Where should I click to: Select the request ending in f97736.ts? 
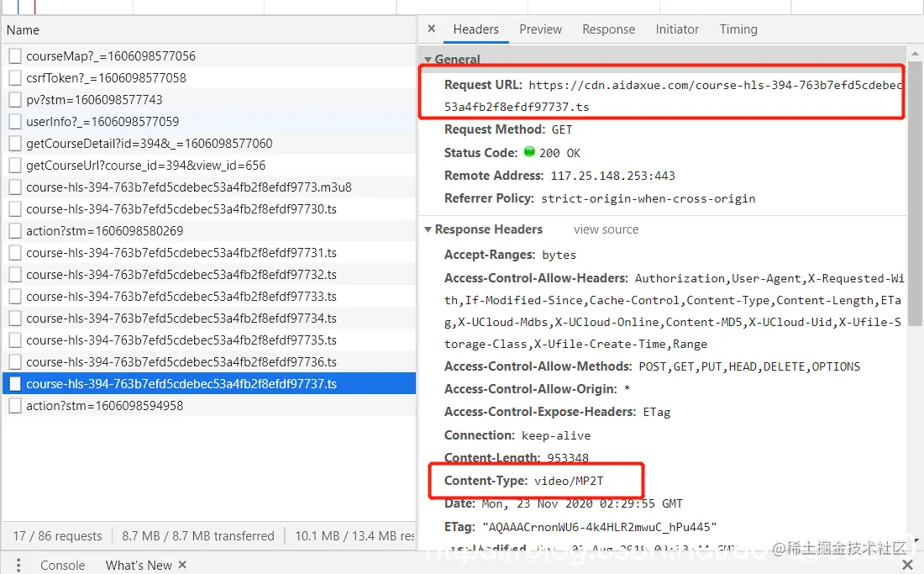point(209,361)
